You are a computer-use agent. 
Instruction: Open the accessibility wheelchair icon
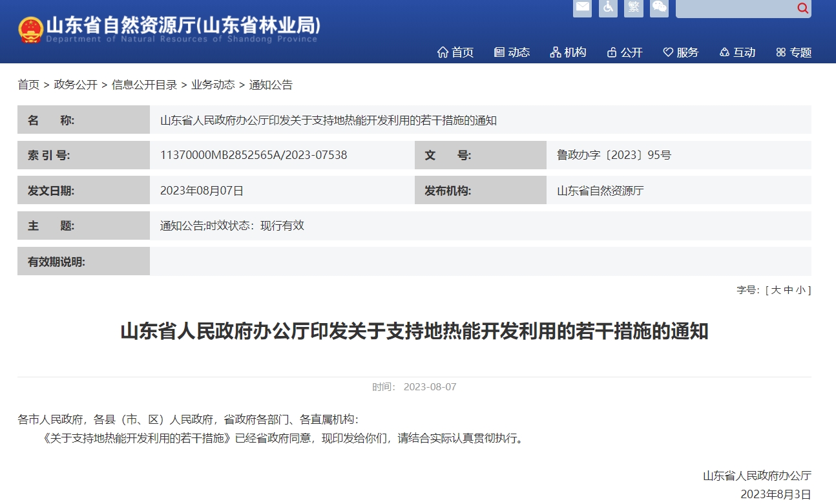608,8
